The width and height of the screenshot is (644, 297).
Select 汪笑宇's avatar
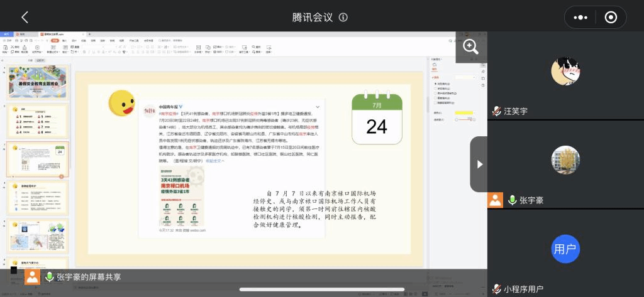(x=565, y=71)
